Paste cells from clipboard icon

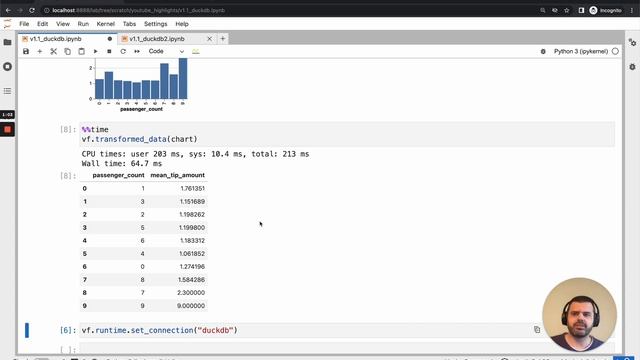pos(81,51)
